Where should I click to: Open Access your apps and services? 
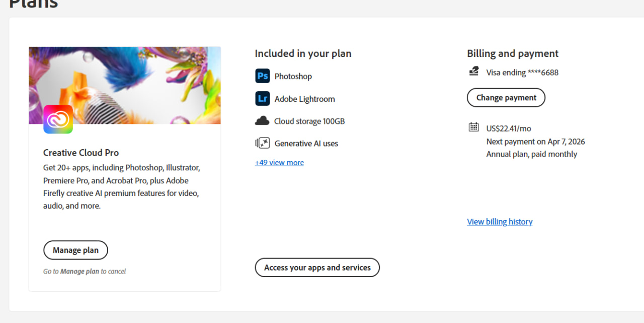[317, 268]
